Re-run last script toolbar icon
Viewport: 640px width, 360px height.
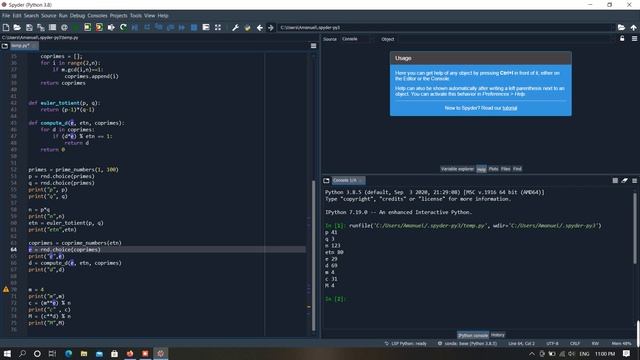123,27
